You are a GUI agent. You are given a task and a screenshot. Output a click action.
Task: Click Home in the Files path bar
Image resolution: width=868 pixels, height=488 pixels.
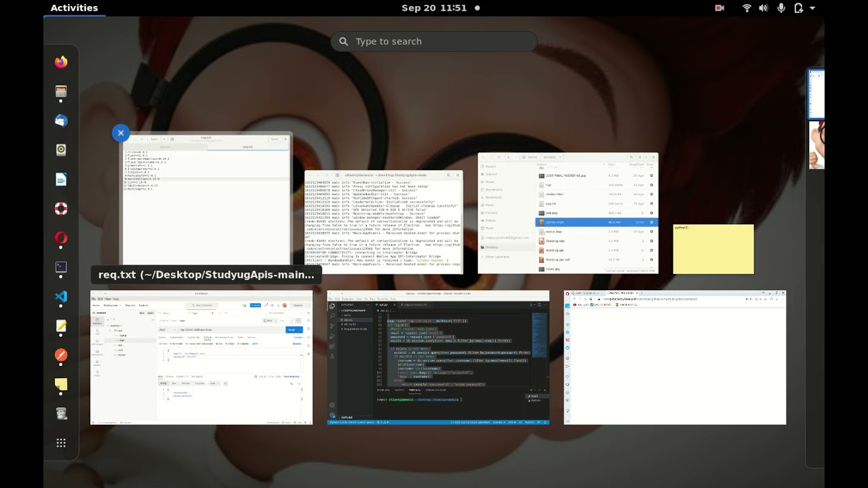click(530, 157)
